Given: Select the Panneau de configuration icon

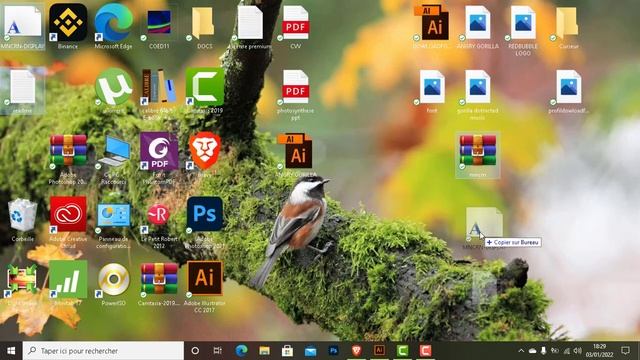Looking at the screenshot, I should tap(113, 224).
